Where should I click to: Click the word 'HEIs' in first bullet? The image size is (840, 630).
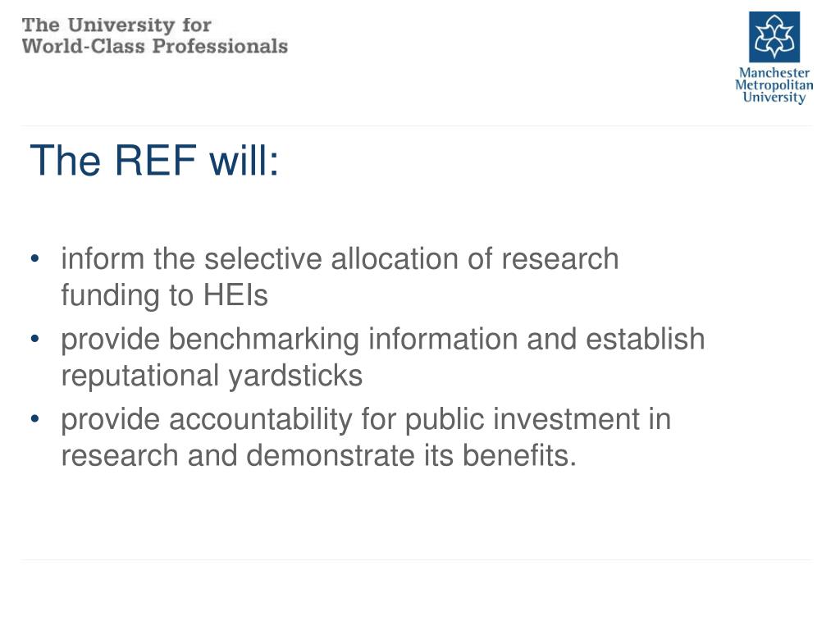click(x=235, y=295)
